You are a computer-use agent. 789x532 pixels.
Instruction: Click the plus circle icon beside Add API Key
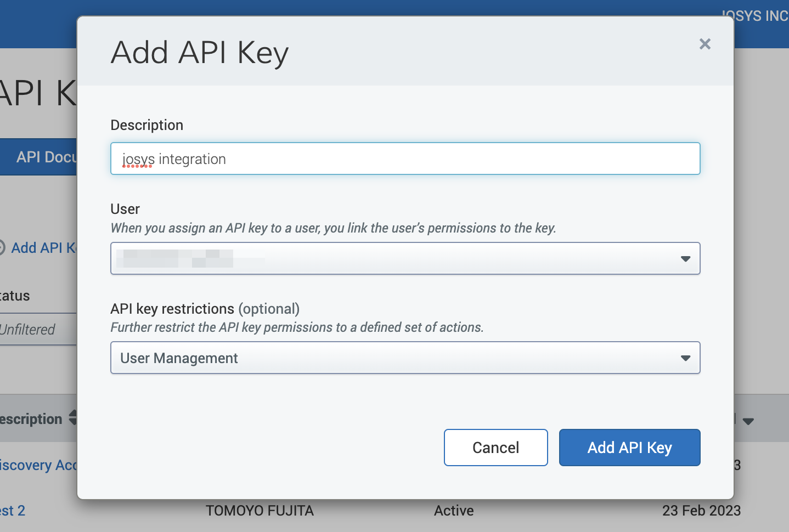2,248
